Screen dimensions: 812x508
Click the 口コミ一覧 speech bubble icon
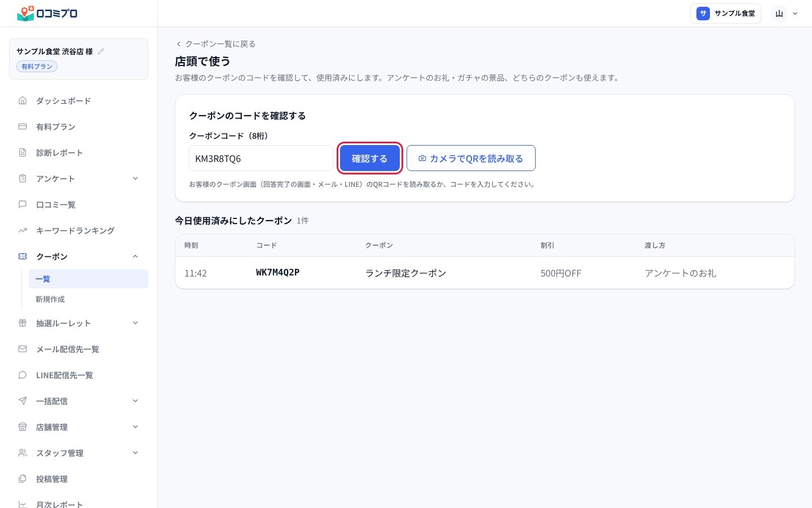point(23,204)
